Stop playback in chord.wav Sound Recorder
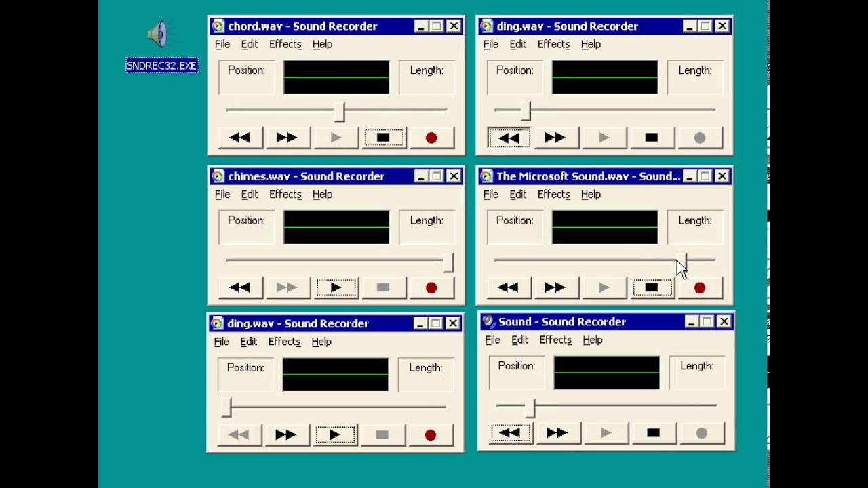 click(x=383, y=138)
